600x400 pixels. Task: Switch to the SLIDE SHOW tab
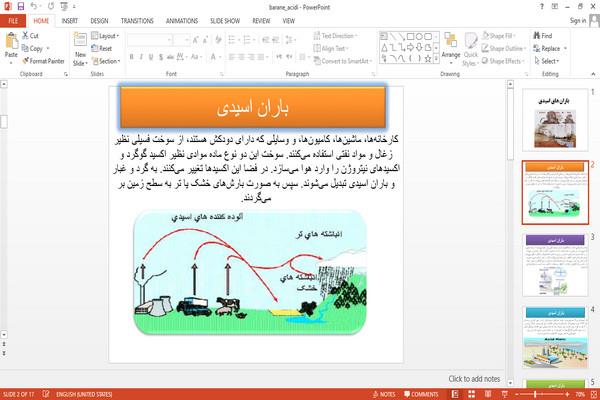coord(225,21)
